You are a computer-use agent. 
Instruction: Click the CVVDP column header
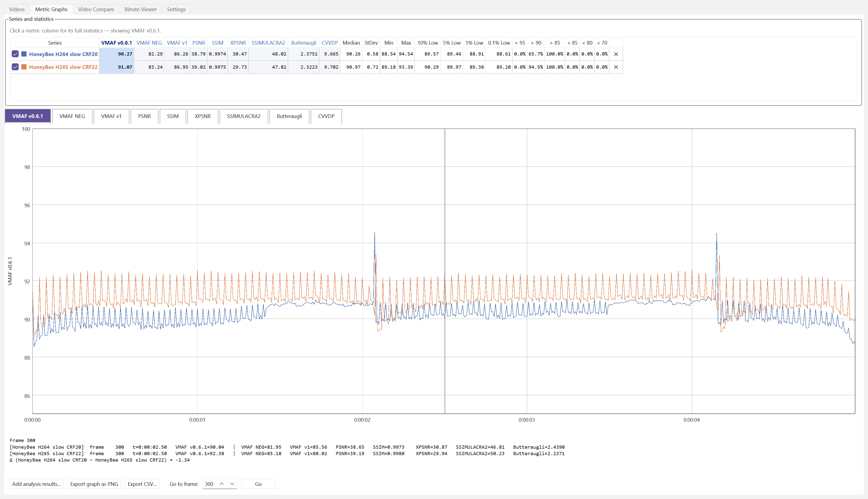[329, 43]
